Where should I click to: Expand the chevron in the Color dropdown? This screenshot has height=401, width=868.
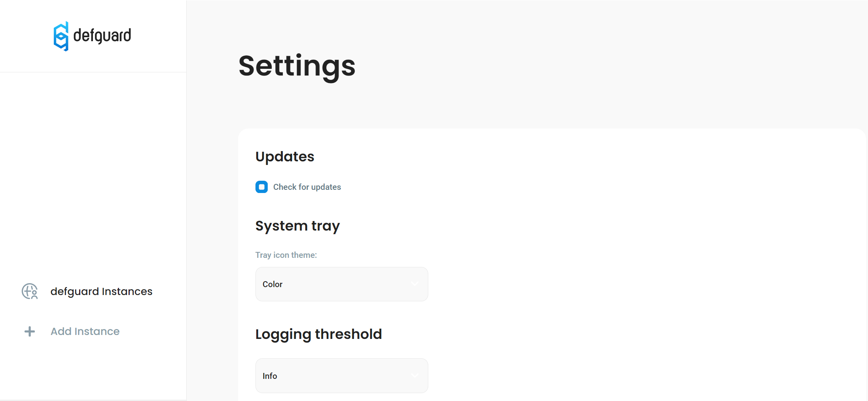[x=415, y=284]
